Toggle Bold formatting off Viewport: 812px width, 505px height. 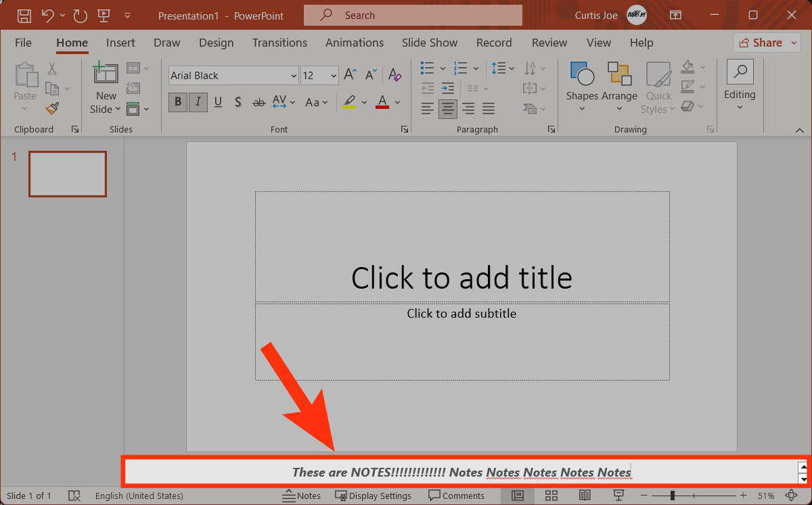178,102
